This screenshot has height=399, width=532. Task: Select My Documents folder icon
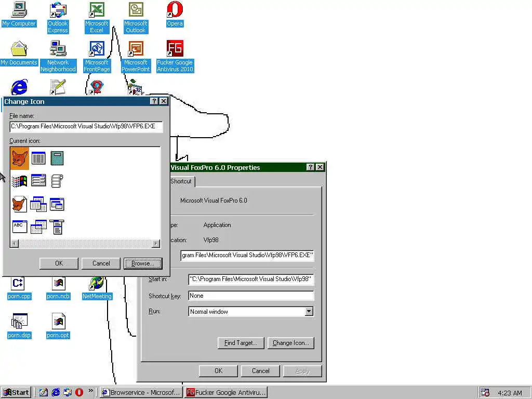pyautogui.click(x=19, y=54)
